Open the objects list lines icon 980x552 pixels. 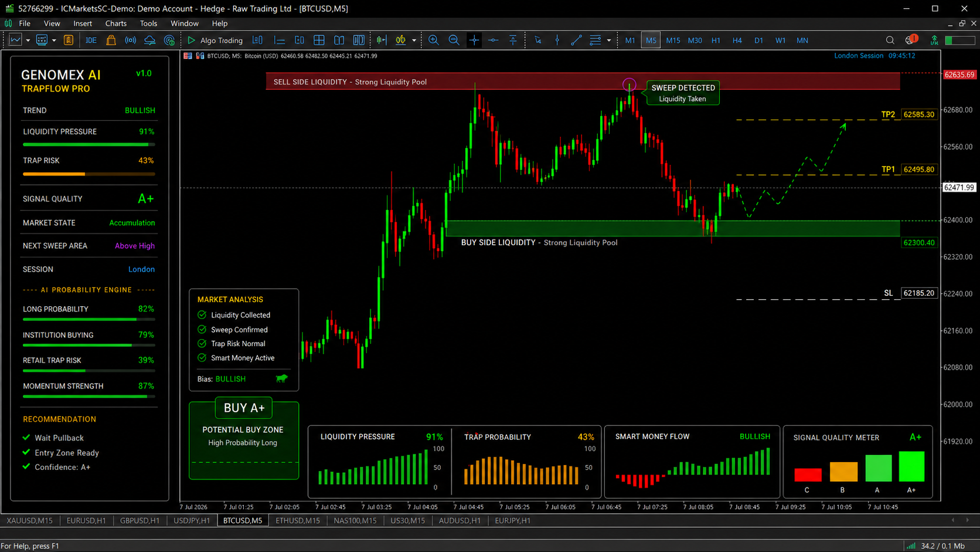click(x=596, y=40)
